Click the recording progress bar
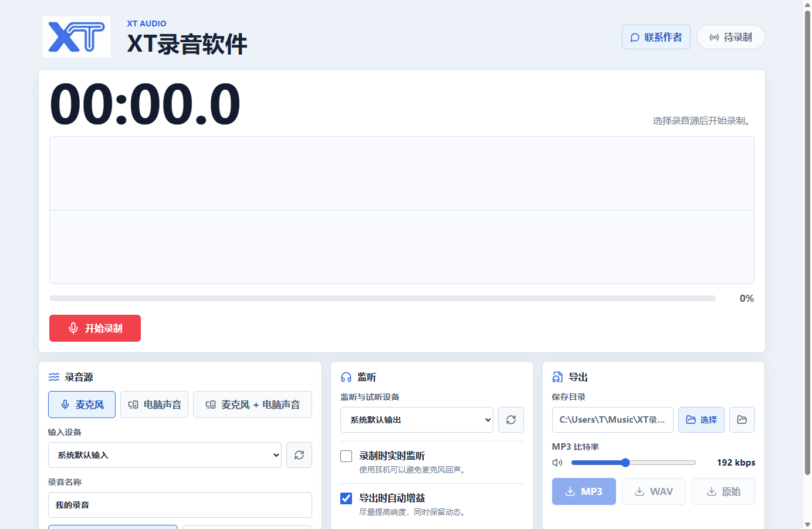812x529 pixels. pos(383,298)
